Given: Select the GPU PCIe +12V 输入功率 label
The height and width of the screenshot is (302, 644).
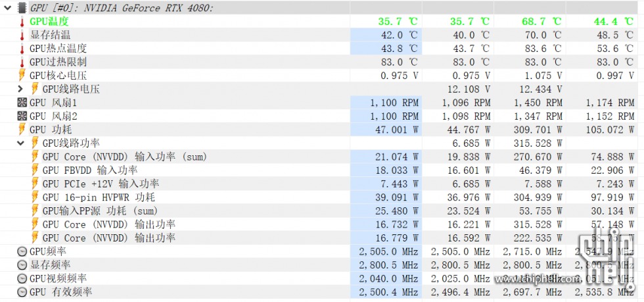Looking at the screenshot, I should [x=101, y=184].
